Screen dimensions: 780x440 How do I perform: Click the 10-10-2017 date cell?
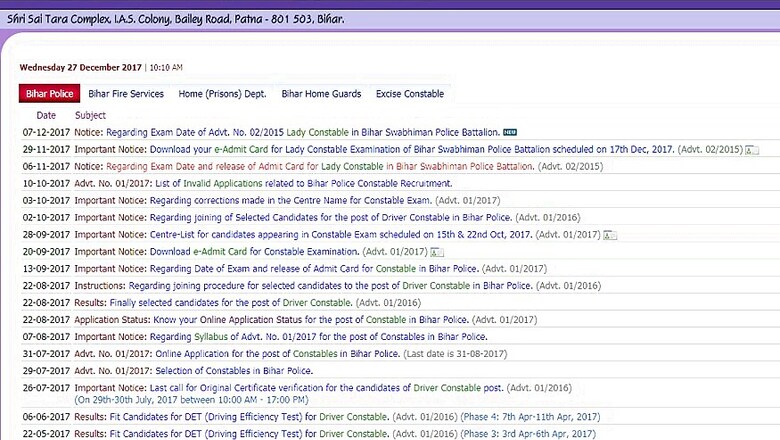(x=46, y=183)
